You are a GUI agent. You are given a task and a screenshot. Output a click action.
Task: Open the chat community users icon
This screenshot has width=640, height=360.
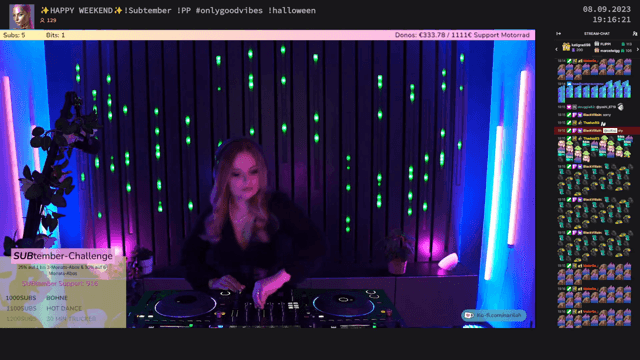click(635, 33)
